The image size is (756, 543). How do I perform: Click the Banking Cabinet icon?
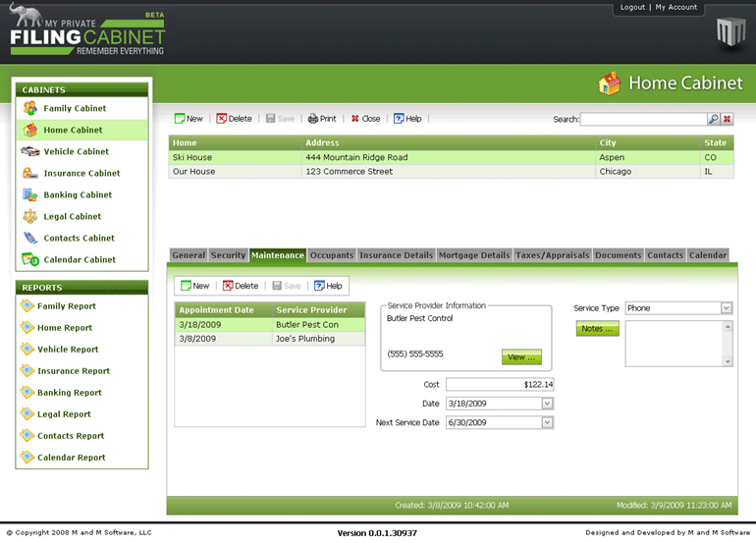click(29, 194)
